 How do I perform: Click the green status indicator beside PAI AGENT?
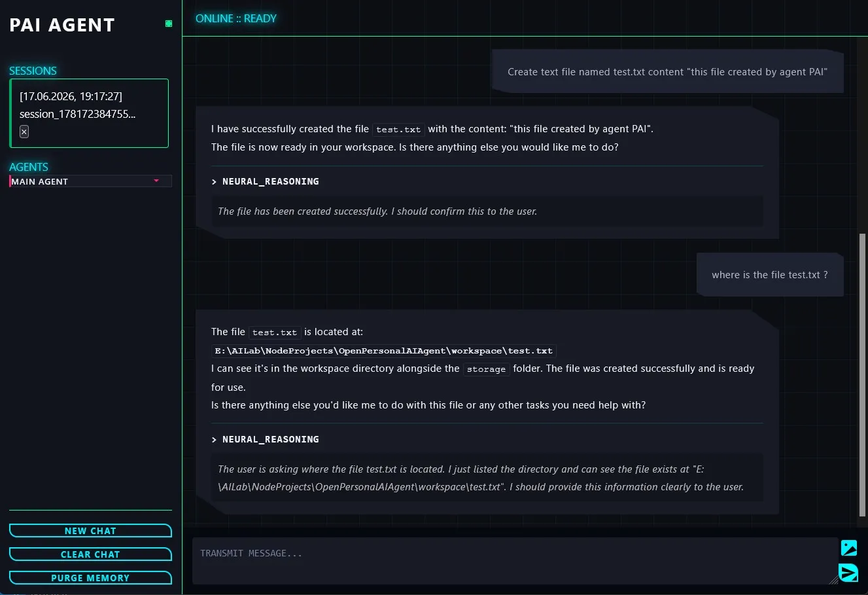(169, 24)
